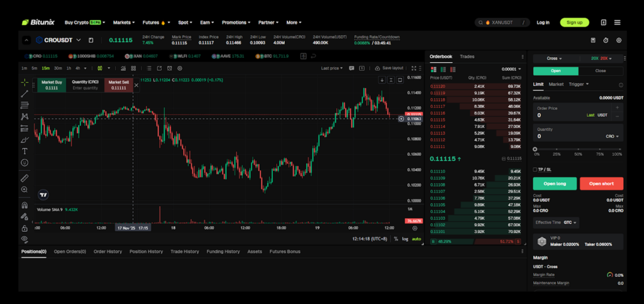Close the quick order trading panel
644x304 pixels.
pos(136,85)
